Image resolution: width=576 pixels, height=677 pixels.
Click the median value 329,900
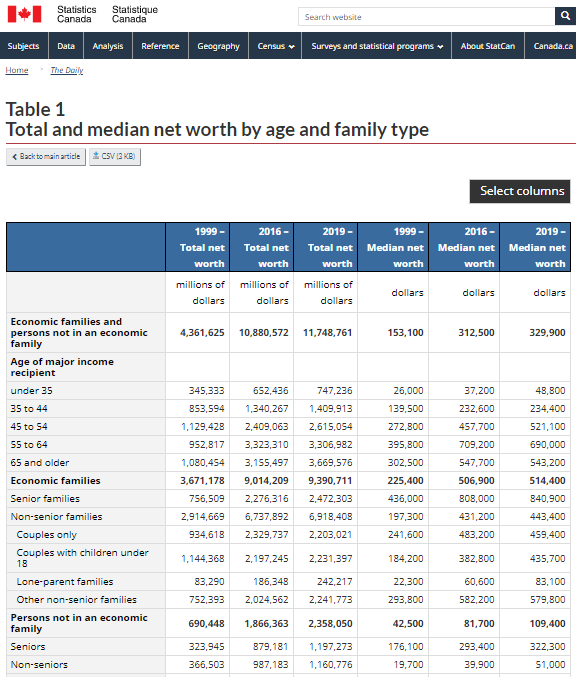tap(547, 333)
